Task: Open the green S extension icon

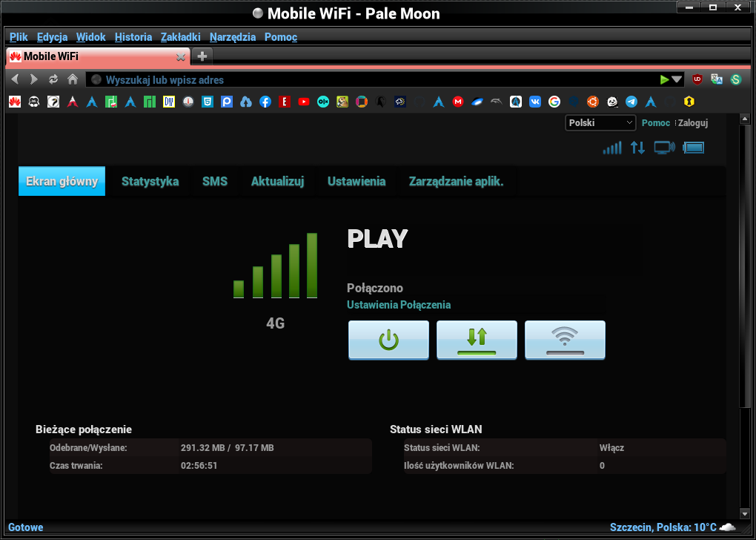Action: (736, 79)
